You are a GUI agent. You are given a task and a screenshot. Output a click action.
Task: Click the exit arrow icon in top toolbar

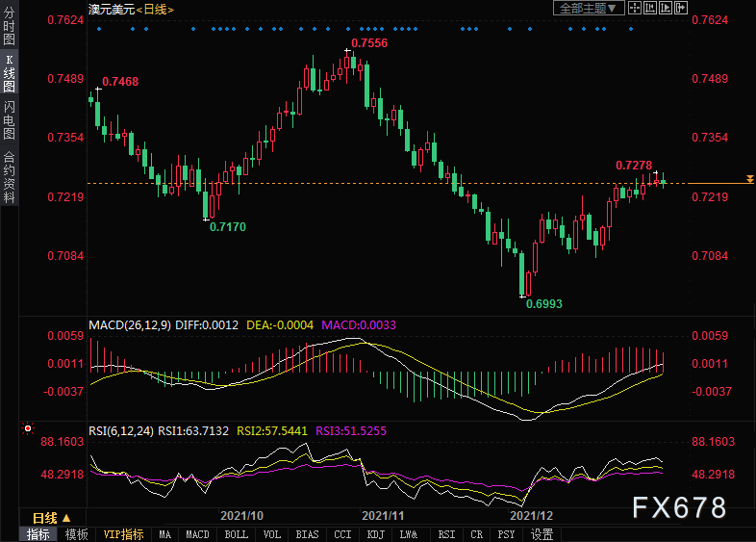pyautogui.click(x=681, y=8)
